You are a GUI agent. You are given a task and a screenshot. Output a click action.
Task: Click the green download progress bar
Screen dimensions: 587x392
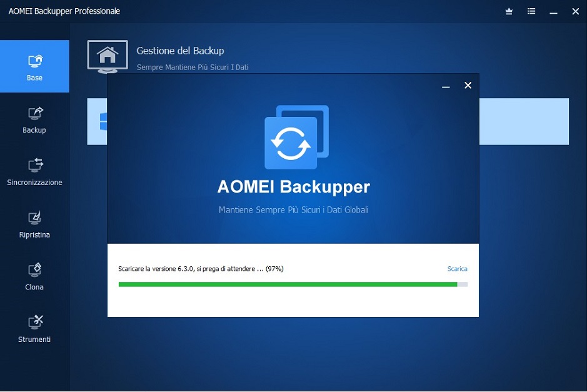(x=293, y=284)
